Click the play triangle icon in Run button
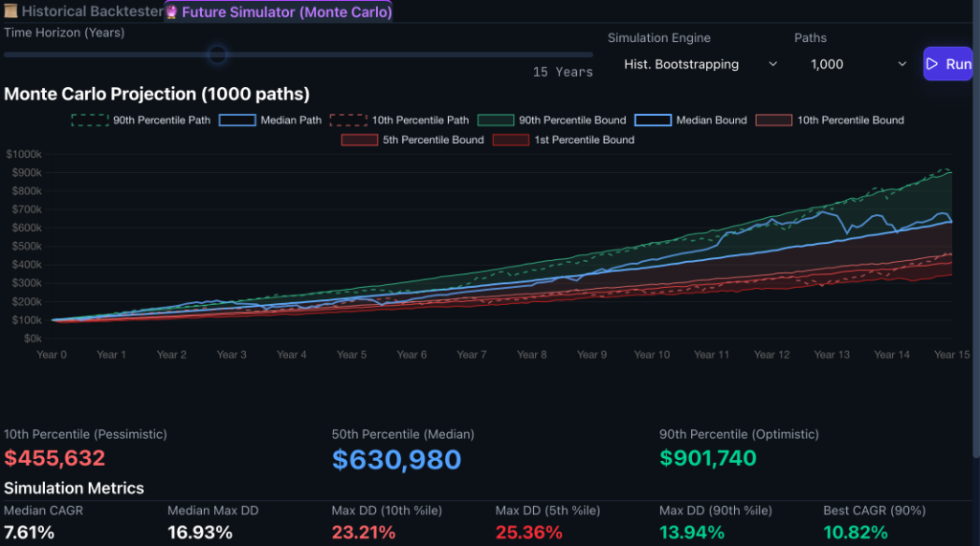This screenshot has width=980, height=546. click(932, 64)
